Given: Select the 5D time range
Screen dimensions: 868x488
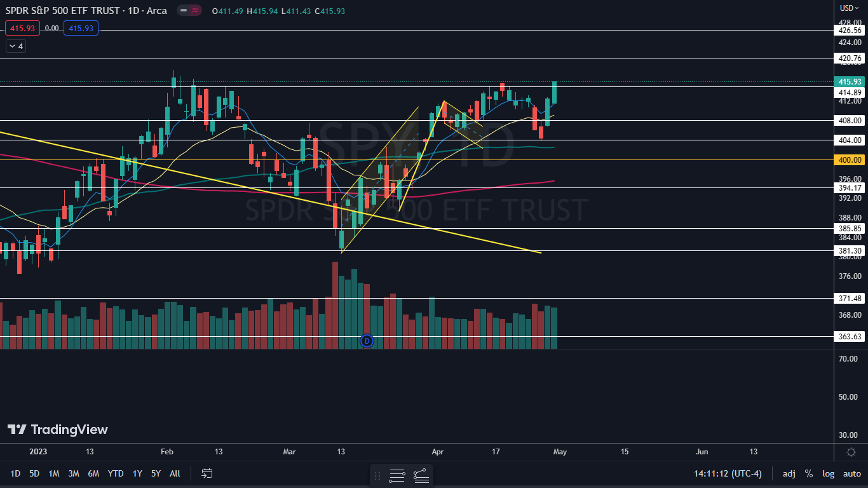Looking at the screenshot, I should pyautogui.click(x=34, y=473).
